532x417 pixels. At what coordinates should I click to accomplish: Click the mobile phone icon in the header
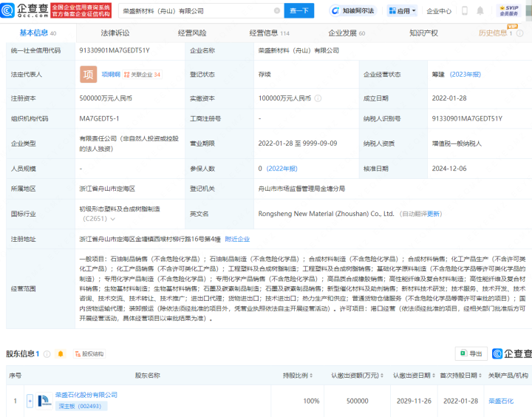click(x=465, y=11)
